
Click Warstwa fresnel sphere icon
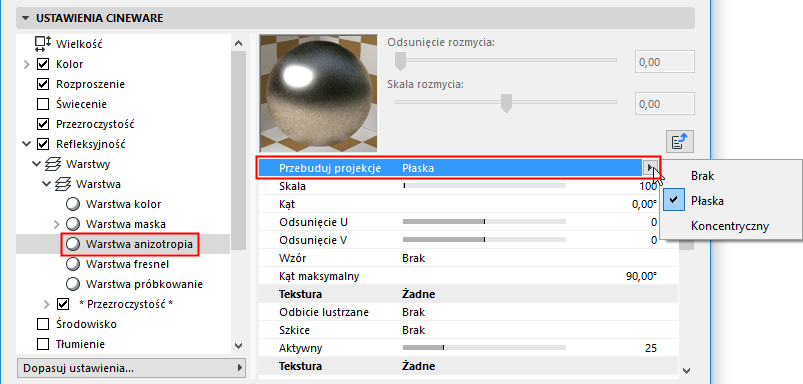[73, 264]
